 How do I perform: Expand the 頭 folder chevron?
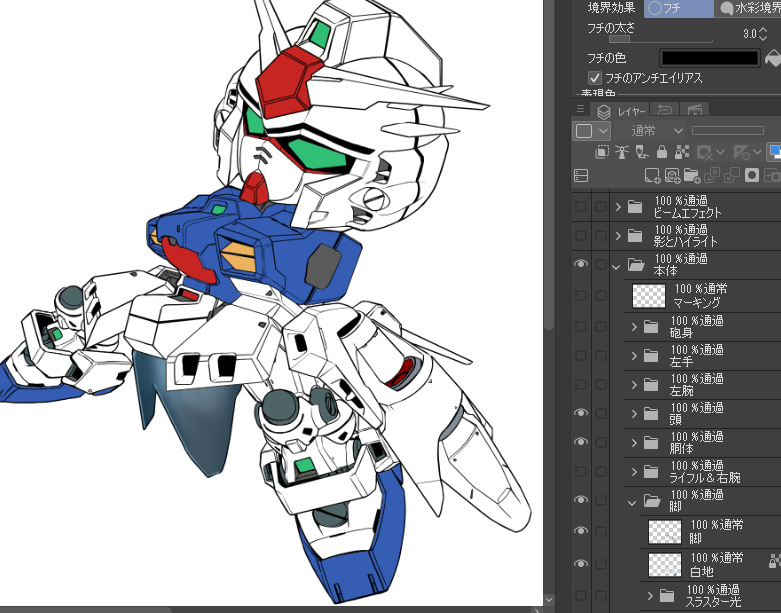point(634,414)
